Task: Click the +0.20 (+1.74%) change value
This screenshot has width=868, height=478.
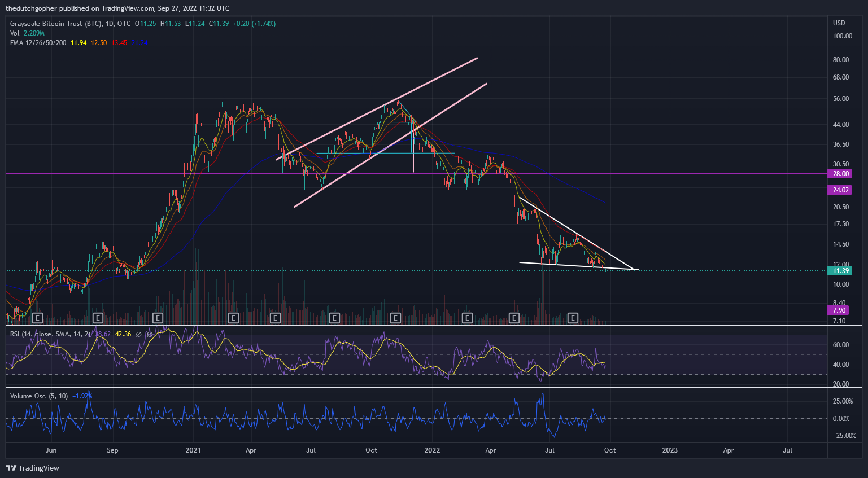Action: coord(254,24)
